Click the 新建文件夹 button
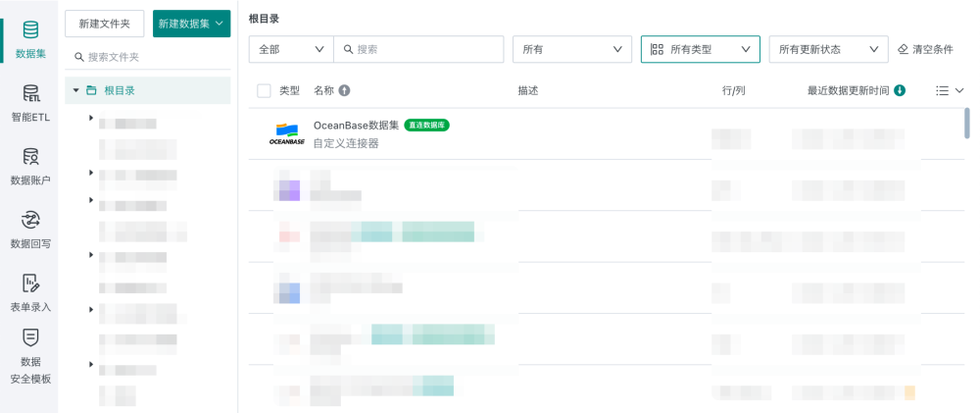Image resolution: width=980 pixels, height=413 pixels. [x=105, y=24]
